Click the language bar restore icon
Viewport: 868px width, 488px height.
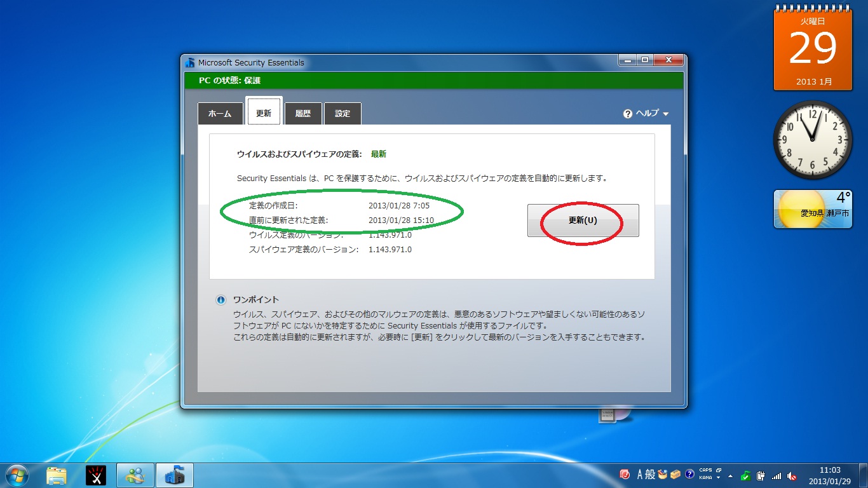tap(718, 471)
